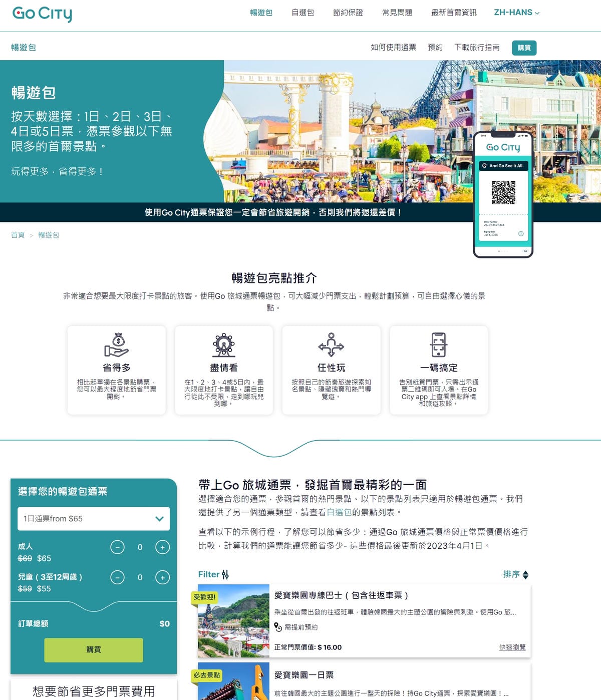Click the 受歡迎! badge on bus card
This screenshot has height=700, width=601.
tap(204, 597)
